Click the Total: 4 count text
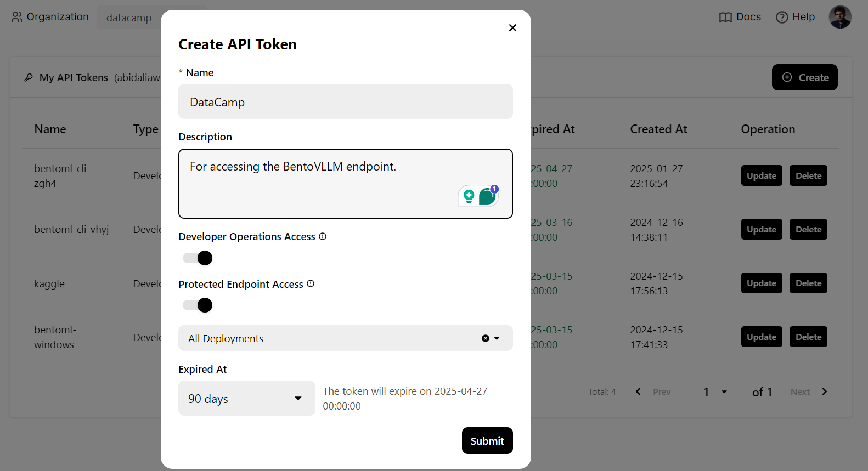Screen dimensions: 868x471 [x=602, y=391]
